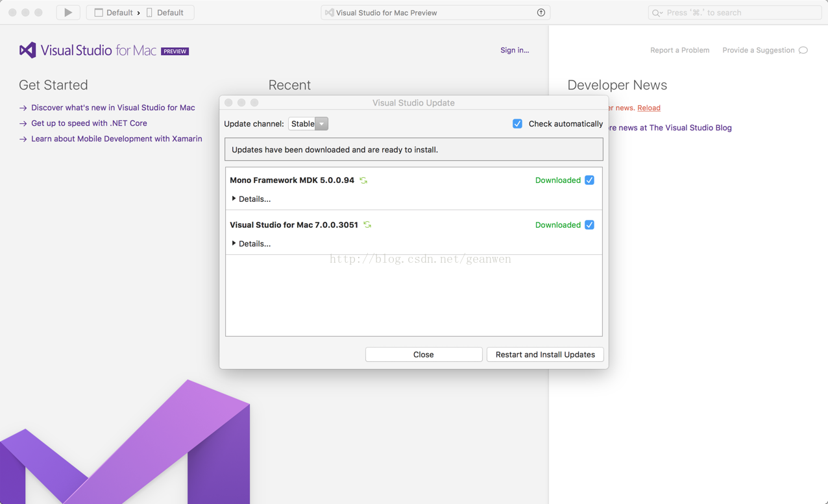Click refresh icon next to Mono Framework MDK

[x=363, y=180]
